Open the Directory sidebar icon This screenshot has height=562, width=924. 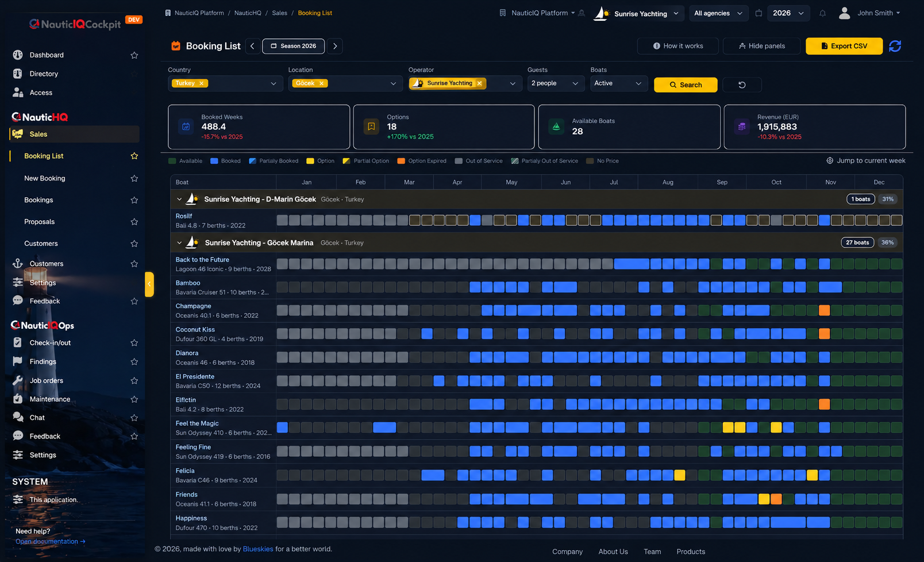tap(18, 74)
